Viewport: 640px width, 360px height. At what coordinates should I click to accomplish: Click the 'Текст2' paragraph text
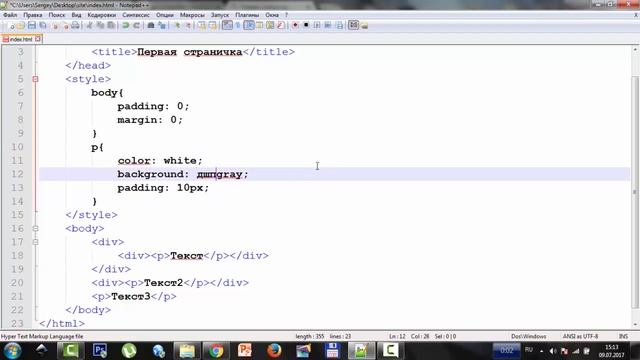tap(163, 283)
